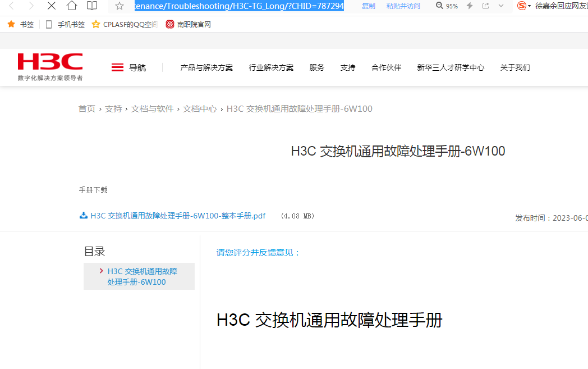
Task: Click the address bar URL
Action: 239,6
